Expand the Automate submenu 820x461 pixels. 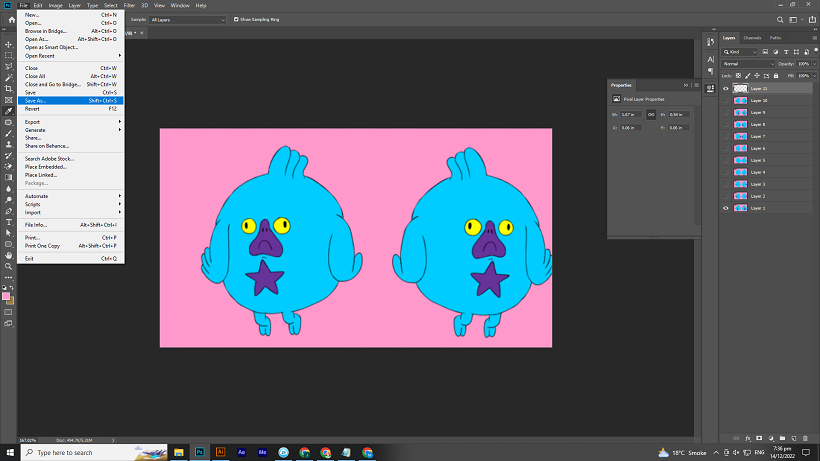(x=71, y=196)
